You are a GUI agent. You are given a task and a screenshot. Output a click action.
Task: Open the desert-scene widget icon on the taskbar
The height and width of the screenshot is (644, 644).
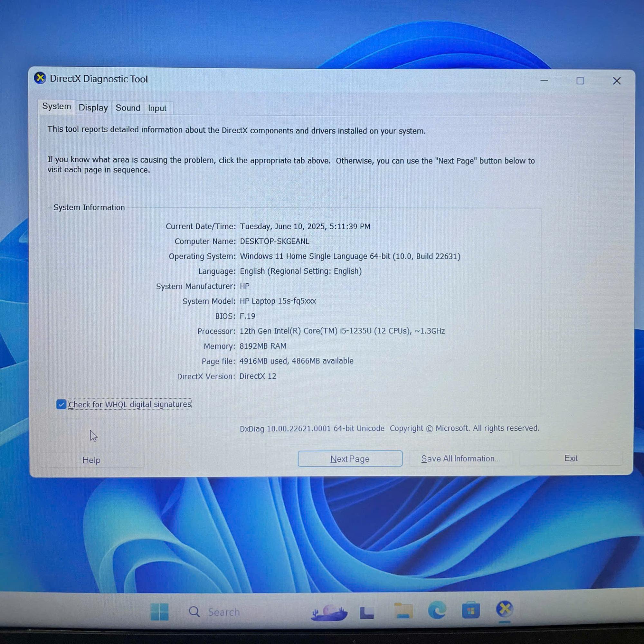pos(329,613)
